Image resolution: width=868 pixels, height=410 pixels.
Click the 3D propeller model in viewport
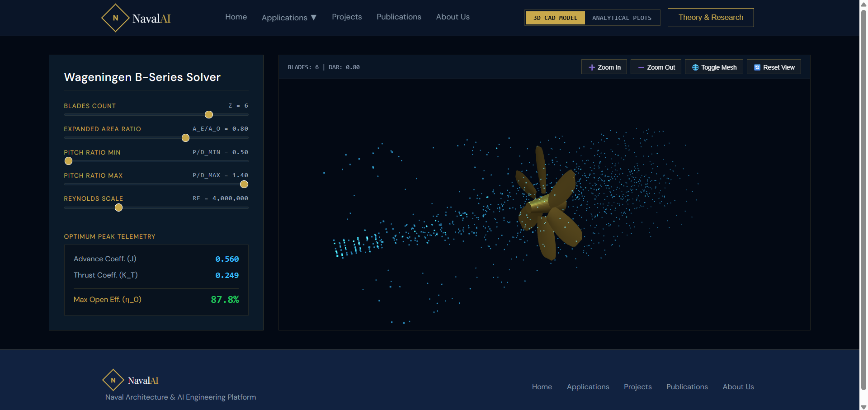(x=549, y=203)
